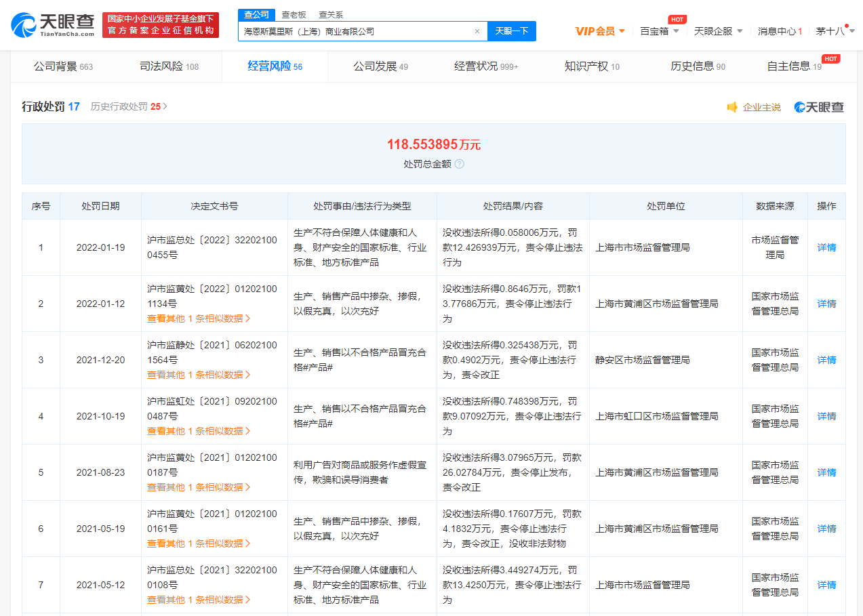Click the national fund certification badge

click(161, 25)
